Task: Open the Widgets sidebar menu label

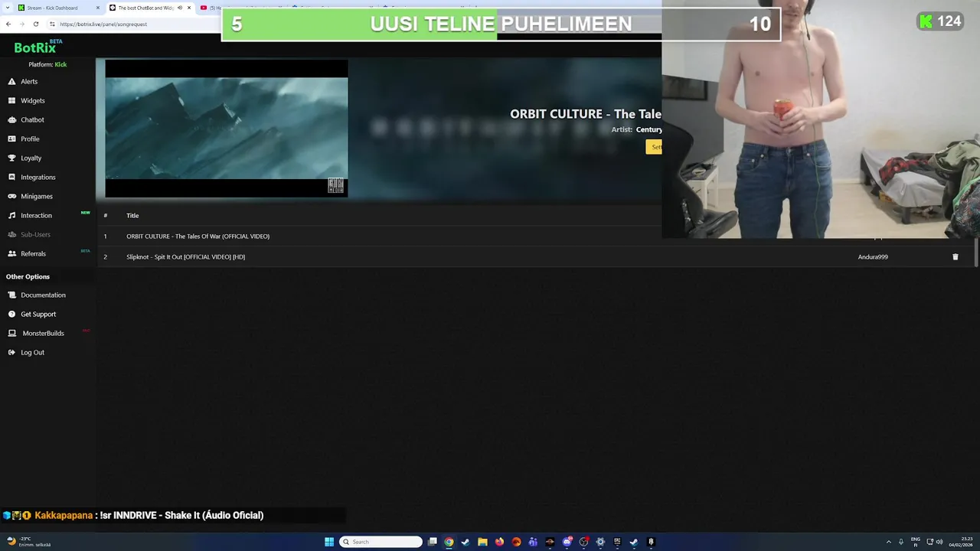Action: click(x=33, y=100)
